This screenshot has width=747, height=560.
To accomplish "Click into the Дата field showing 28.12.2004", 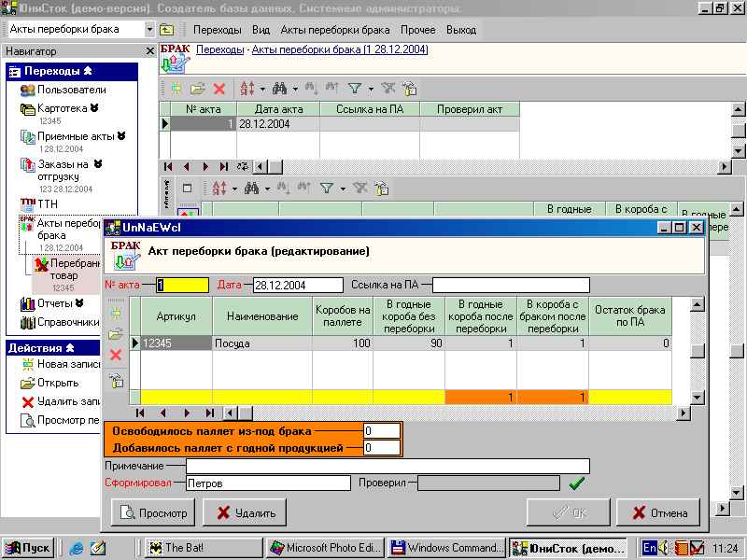I will coord(298,286).
